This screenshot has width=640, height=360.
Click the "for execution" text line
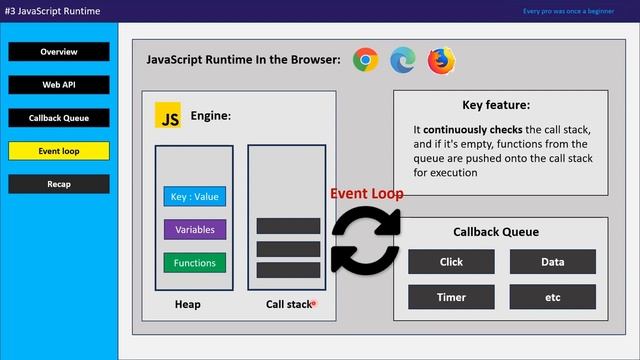pyautogui.click(x=445, y=173)
